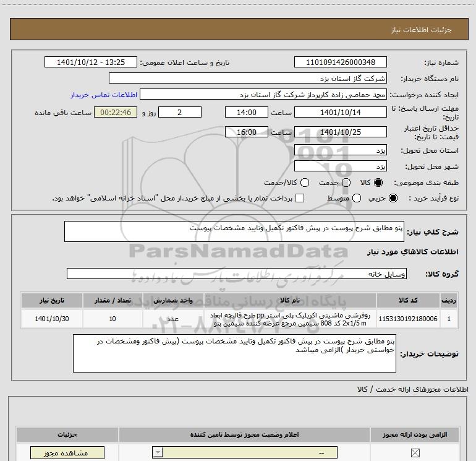Click the شماره نیاز field 1101091426000348

point(340,62)
